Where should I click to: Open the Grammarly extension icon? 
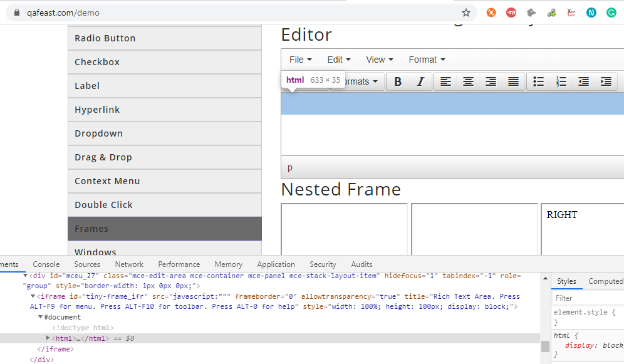click(x=611, y=12)
